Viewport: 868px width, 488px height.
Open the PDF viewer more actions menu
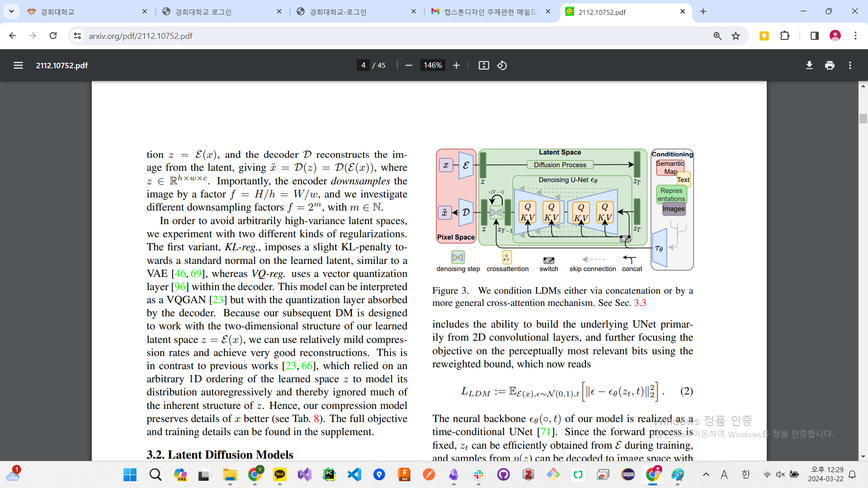click(x=850, y=66)
